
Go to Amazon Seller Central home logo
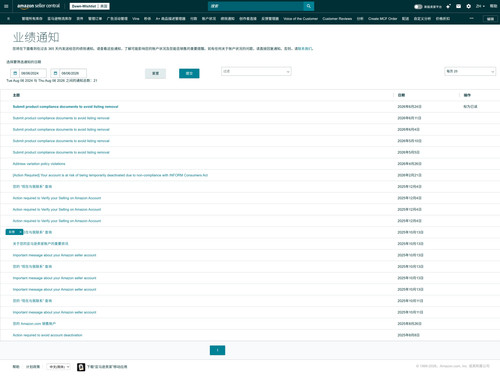38,6
